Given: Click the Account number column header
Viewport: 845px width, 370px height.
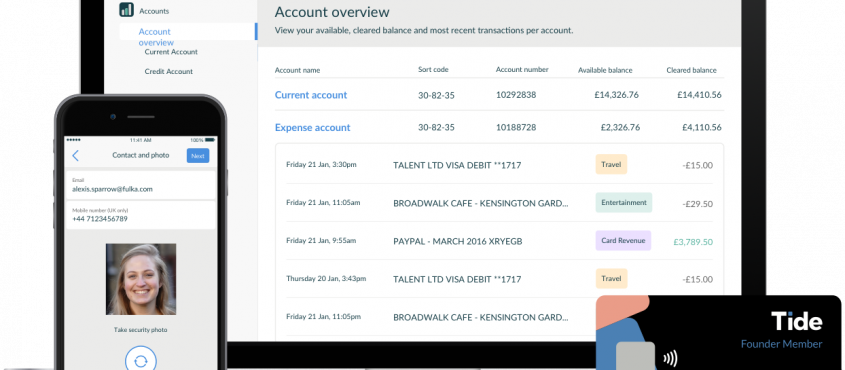Looking at the screenshot, I should [x=522, y=69].
